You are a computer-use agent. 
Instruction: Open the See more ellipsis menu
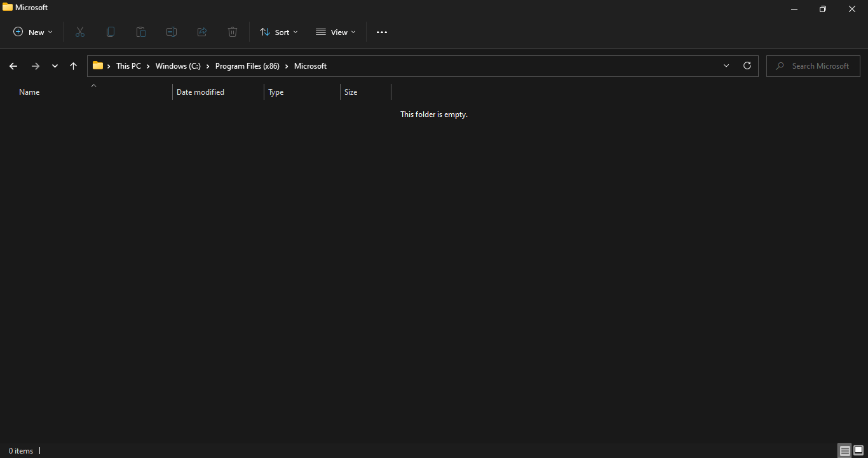[382, 32]
